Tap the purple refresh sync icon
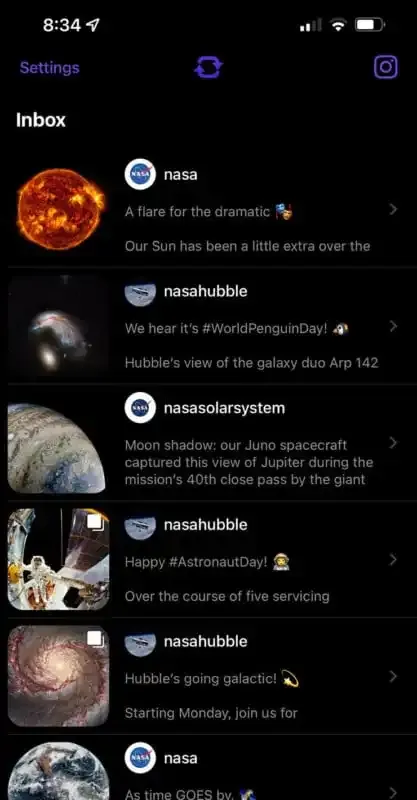The height and width of the screenshot is (800, 417). coord(208,67)
